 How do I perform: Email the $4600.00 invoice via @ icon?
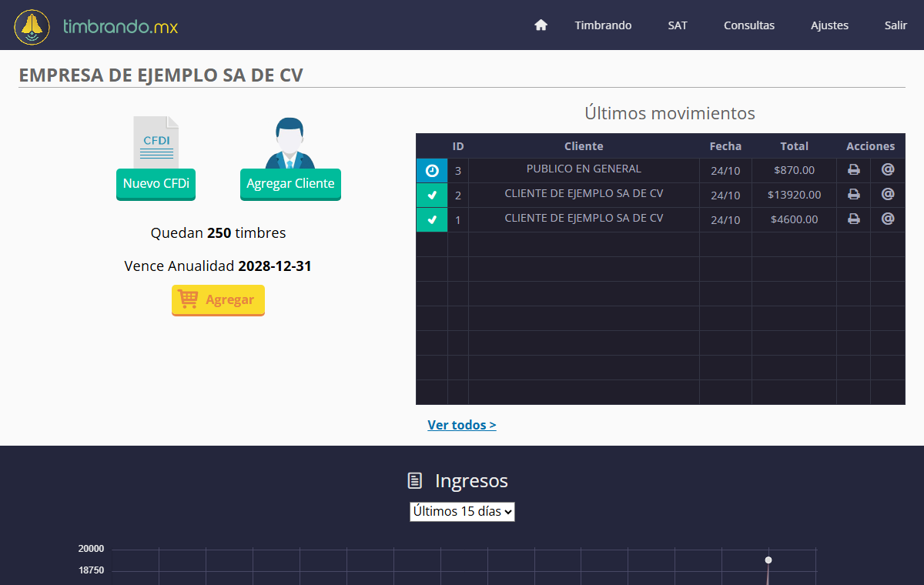tap(888, 219)
